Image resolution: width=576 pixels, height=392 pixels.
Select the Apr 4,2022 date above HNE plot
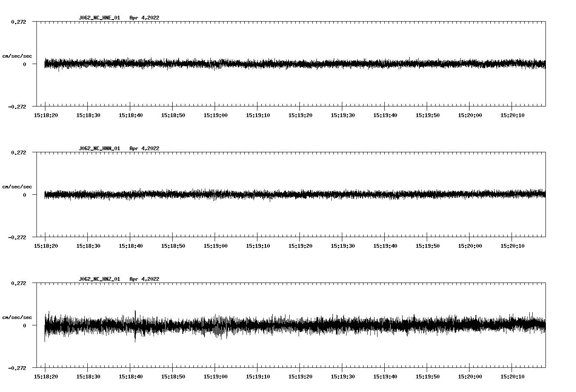pos(145,18)
